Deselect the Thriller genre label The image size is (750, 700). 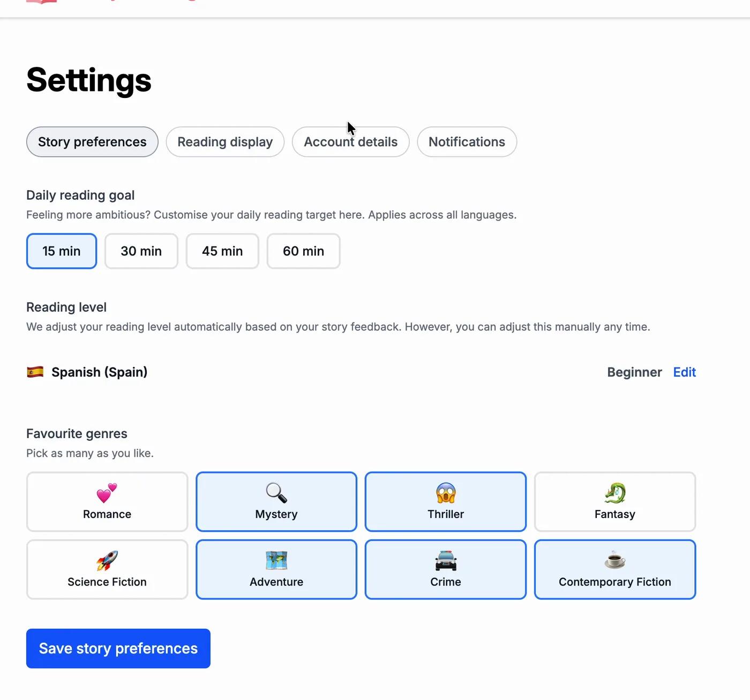point(446,514)
